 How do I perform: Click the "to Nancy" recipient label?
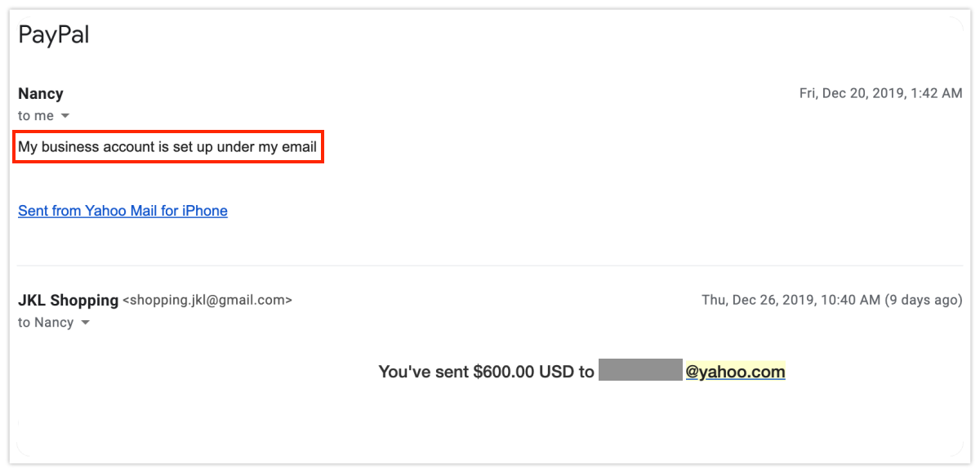tap(46, 323)
